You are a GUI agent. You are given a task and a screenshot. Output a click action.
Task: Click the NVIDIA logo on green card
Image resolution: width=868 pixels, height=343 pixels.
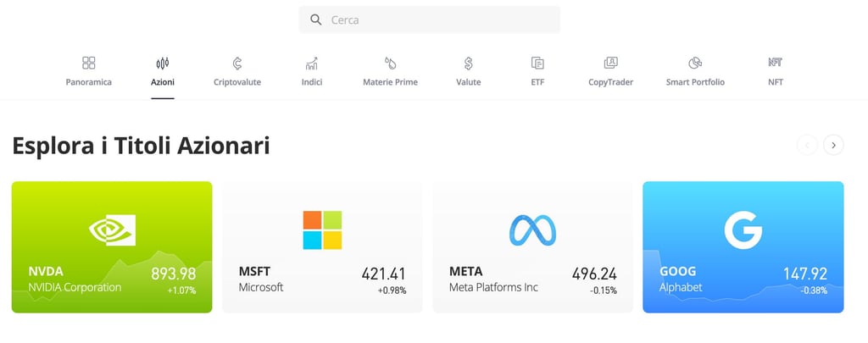[113, 230]
